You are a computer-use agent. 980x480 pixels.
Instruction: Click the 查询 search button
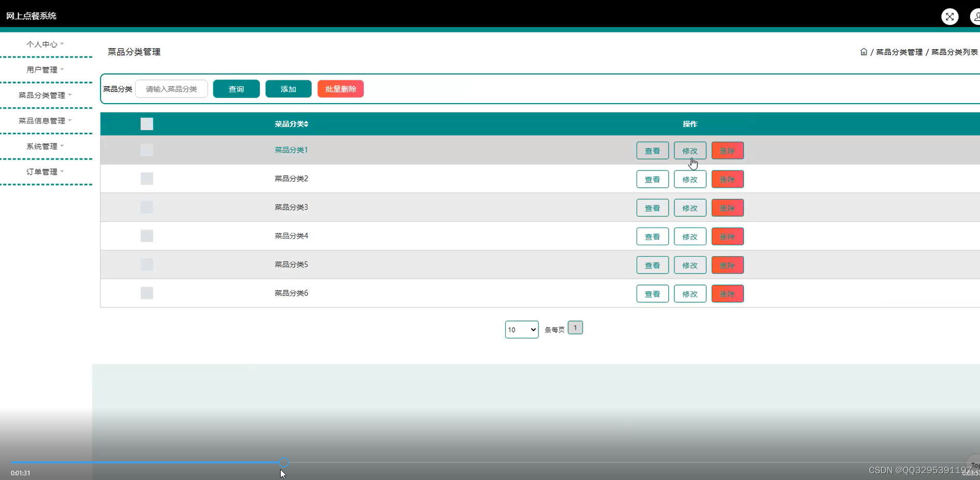point(237,89)
